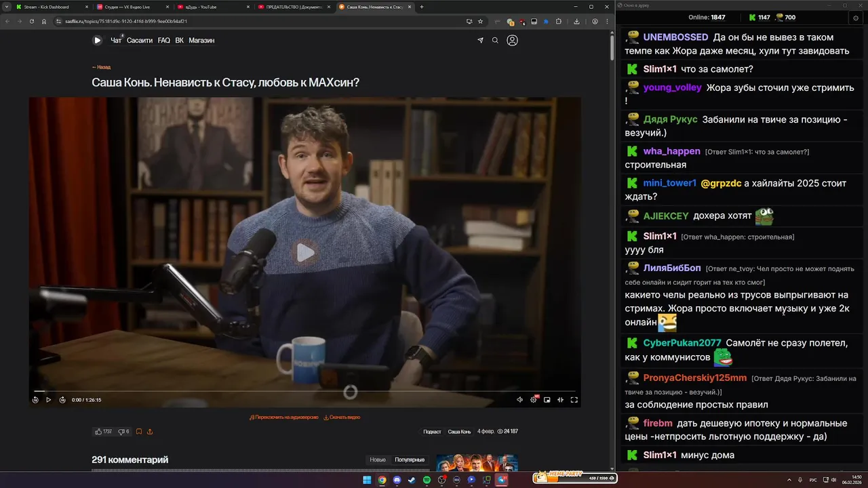The width and height of the screenshot is (868, 488).
Task: Click the Sasflix play logo icon
Action: 97,41
